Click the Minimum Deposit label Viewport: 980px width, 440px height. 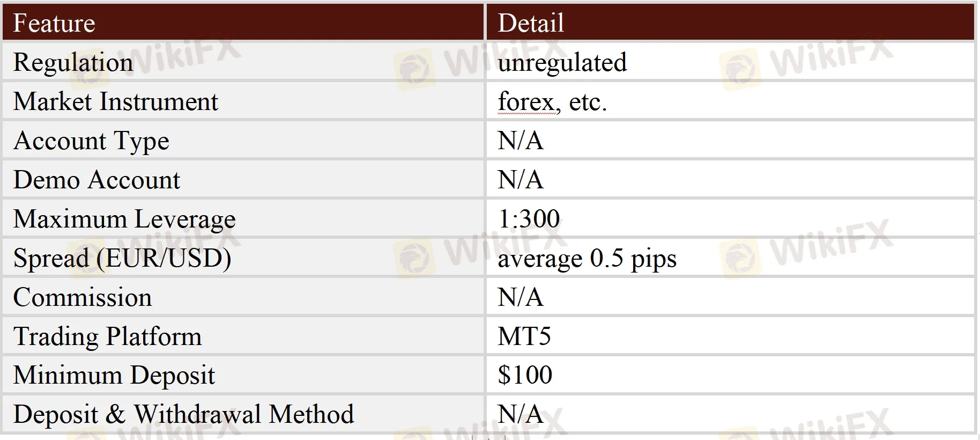tap(114, 375)
